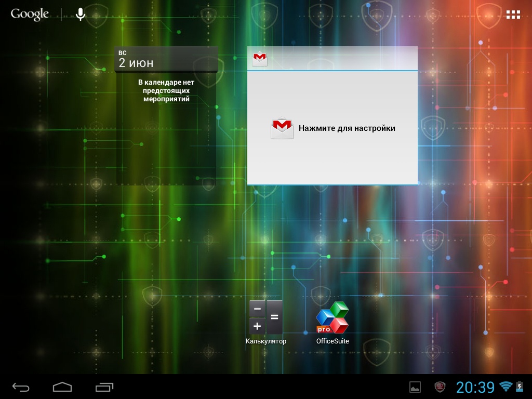532x399 pixels.
Task: Tap the large Gmail envelope in widget
Action: [282, 128]
